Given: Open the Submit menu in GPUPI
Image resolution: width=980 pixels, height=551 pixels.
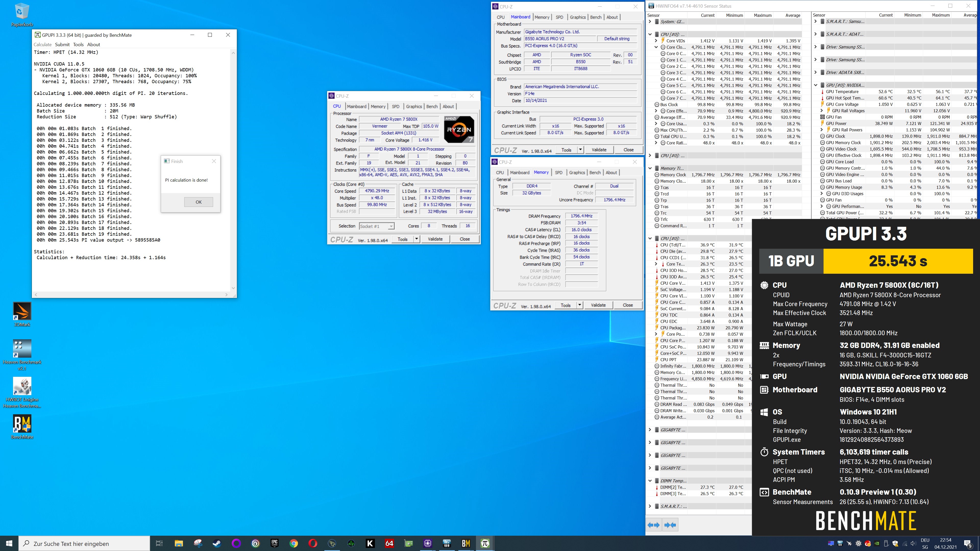Looking at the screenshot, I should [x=62, y=44].
